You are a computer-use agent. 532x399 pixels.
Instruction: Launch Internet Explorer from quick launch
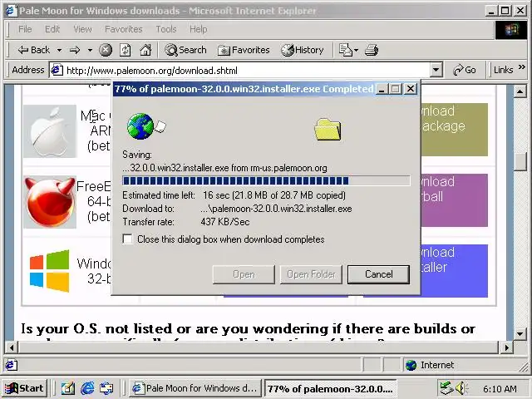87,388
